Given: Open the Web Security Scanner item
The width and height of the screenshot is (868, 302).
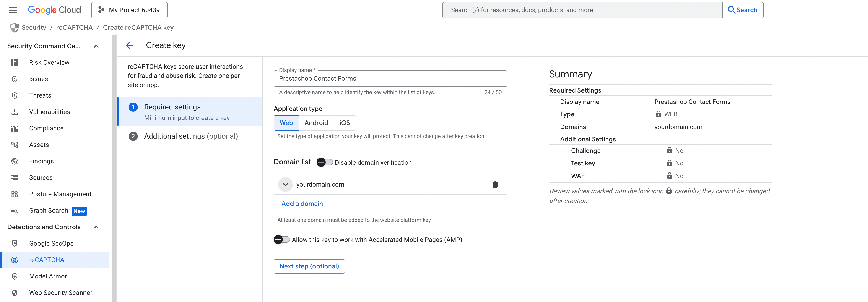Looking at the screenshot, I should click(x=60, y=293).
